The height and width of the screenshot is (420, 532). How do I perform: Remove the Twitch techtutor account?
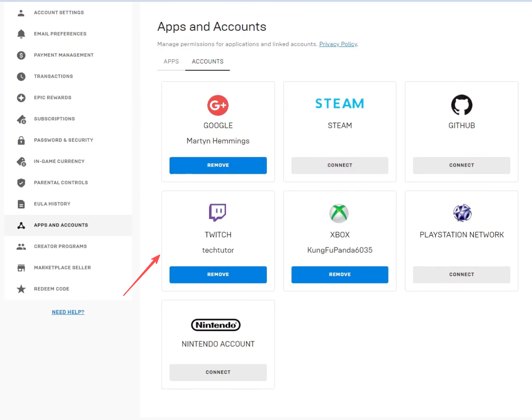218,274
